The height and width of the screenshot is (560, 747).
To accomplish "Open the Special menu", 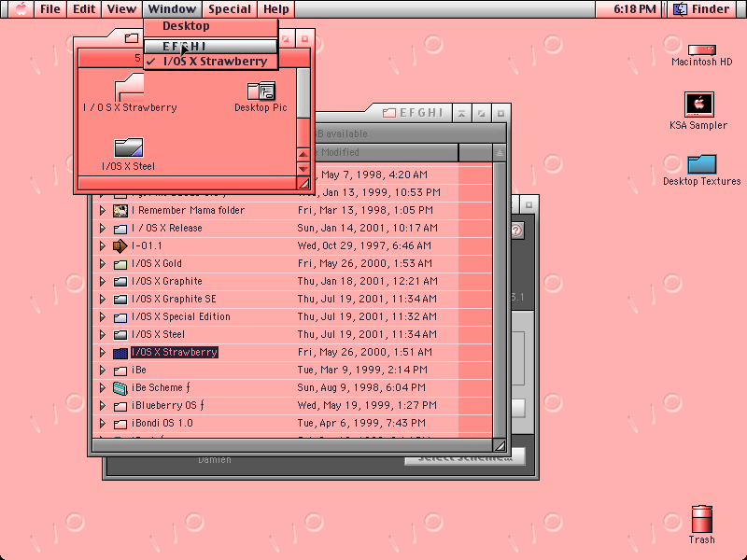I will click(x=230, y=9).
